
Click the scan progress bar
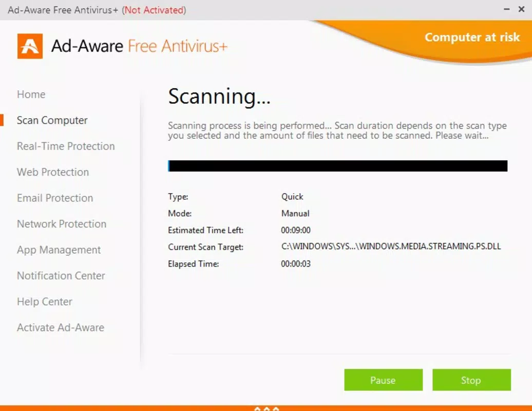click(x=337, y=166)
